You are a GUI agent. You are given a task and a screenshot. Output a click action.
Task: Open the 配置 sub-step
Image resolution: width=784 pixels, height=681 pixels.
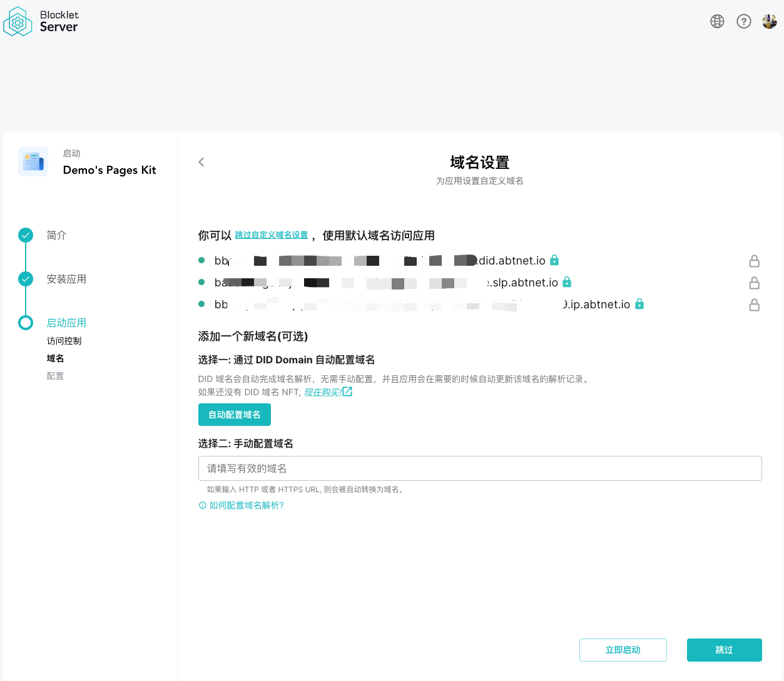pyautogui.click(x=55, y=376)
